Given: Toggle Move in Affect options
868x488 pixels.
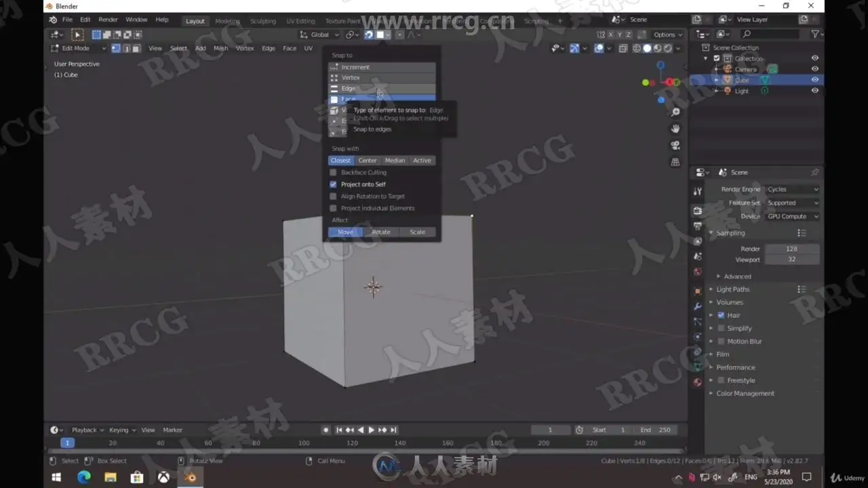Looking at the screenshot, I should tap(345, 232).
